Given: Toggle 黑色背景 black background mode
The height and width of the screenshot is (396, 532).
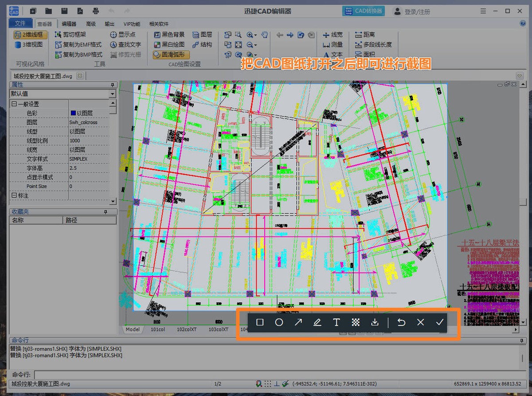Looking at the screenshot, I should coord(169,35).
